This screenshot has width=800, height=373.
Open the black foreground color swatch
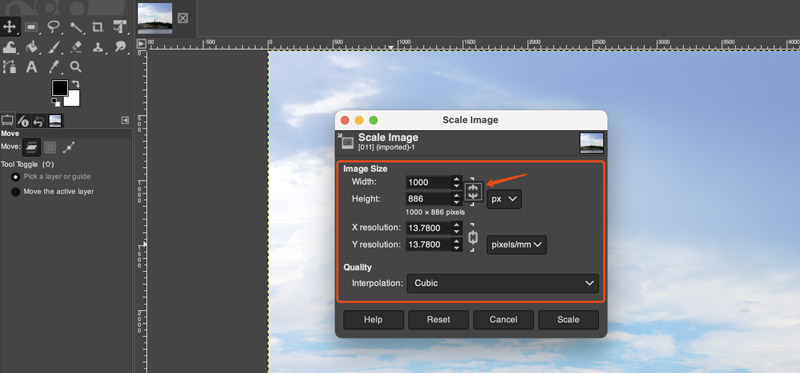pos(59,88)
